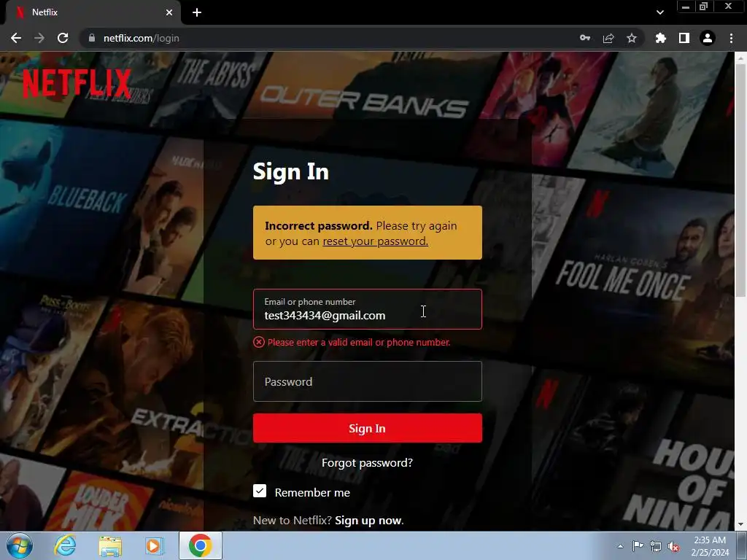Go back with the browser back arrow
This screenshot has height=560, width=747.
(16, 38)
